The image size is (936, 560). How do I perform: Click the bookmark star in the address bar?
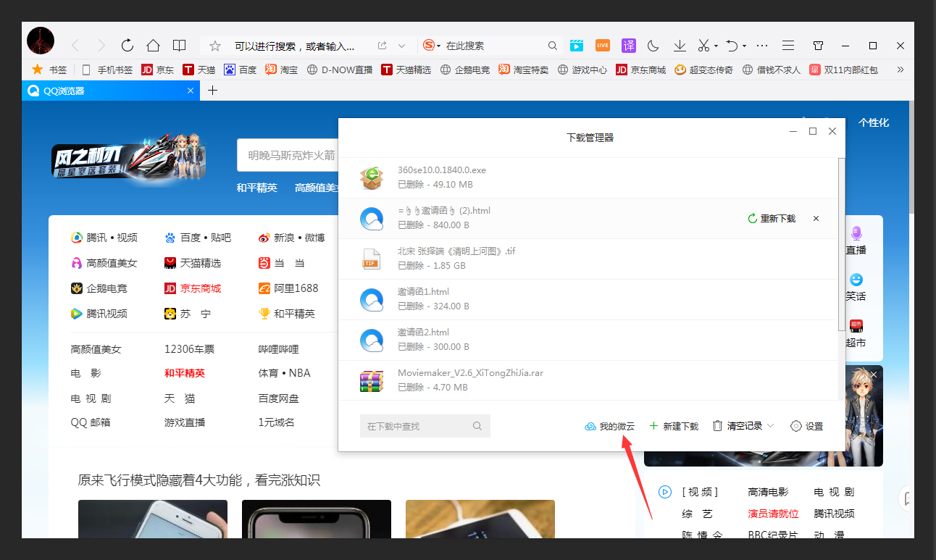pos(214,45)
